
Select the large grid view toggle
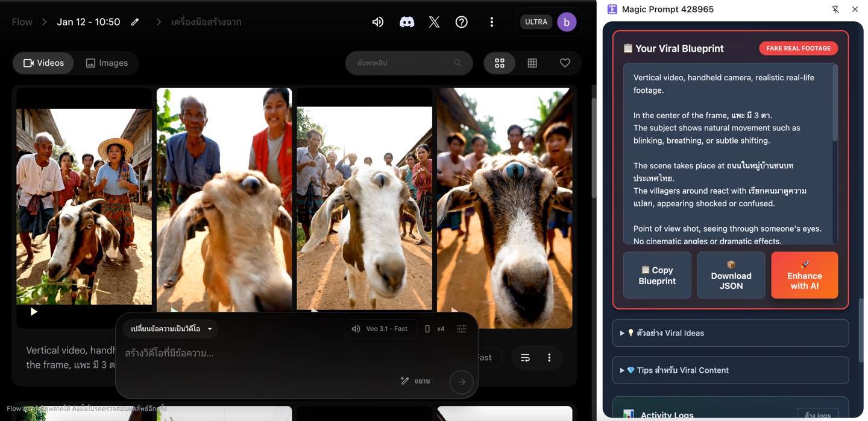coord(500,63)
